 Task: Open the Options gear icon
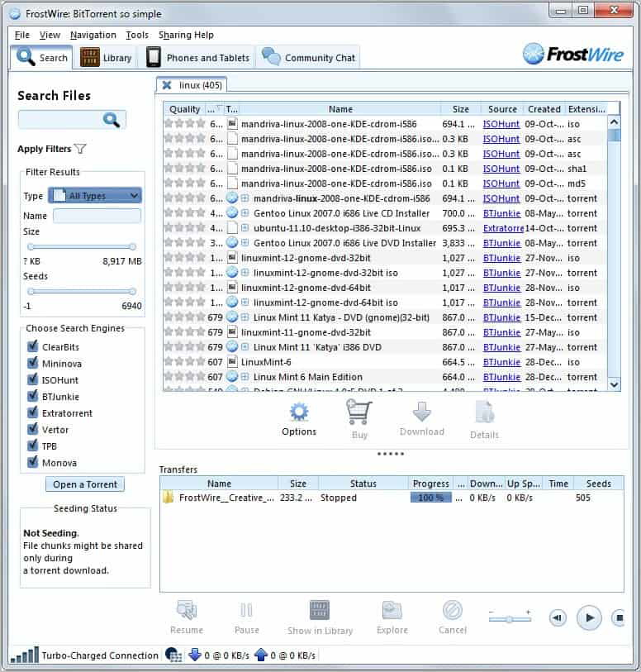[299, 412]
